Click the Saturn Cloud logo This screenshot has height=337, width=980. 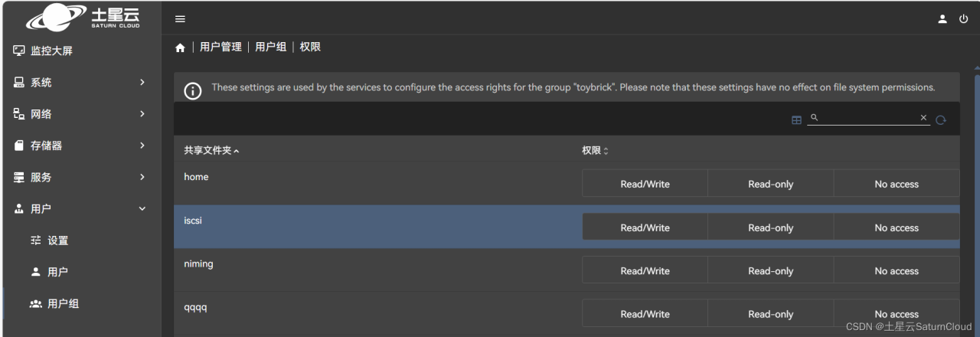(x=80, y=18)
